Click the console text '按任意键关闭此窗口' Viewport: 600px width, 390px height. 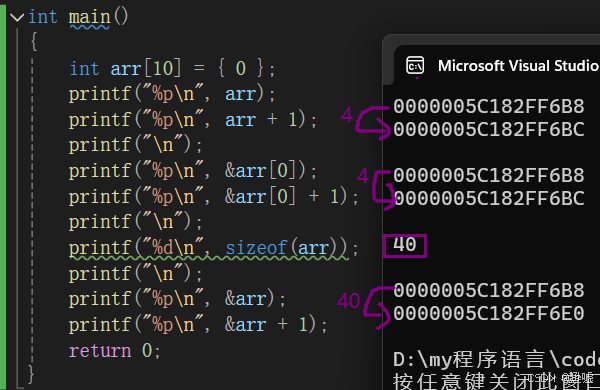pos(496,381)
